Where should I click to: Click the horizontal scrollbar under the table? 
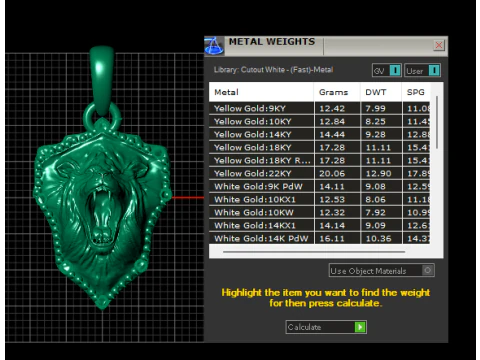[314, 252]
